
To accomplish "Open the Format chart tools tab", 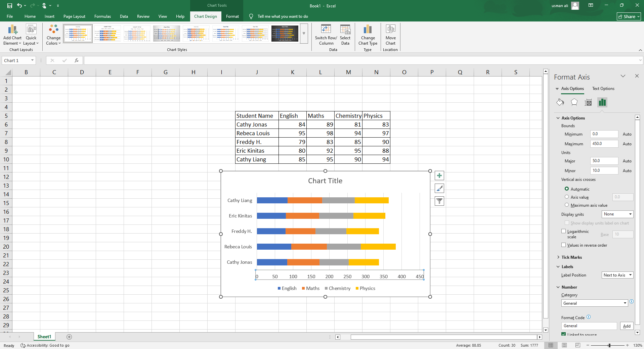I will point(232,16).
